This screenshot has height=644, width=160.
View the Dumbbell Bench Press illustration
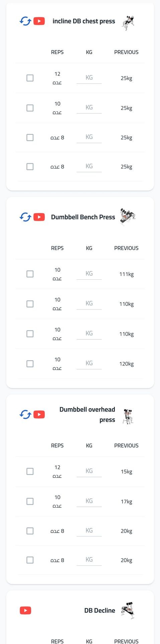(x=128, y=217)
